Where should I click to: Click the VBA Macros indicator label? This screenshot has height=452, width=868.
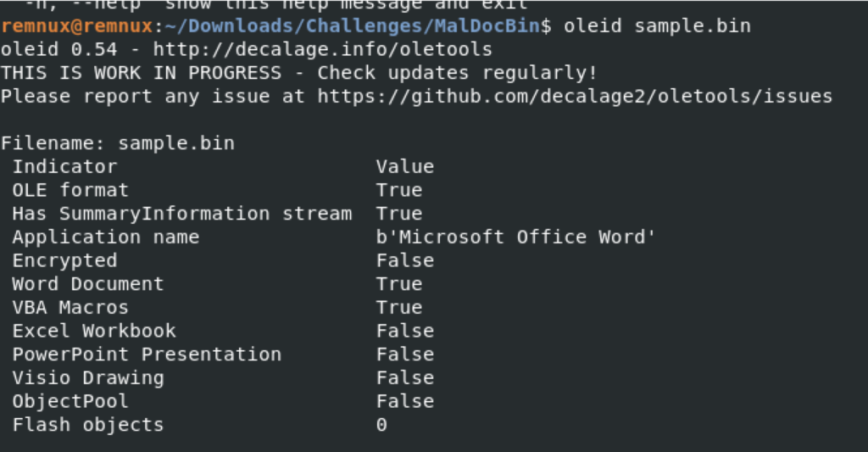tap(70, 308)
